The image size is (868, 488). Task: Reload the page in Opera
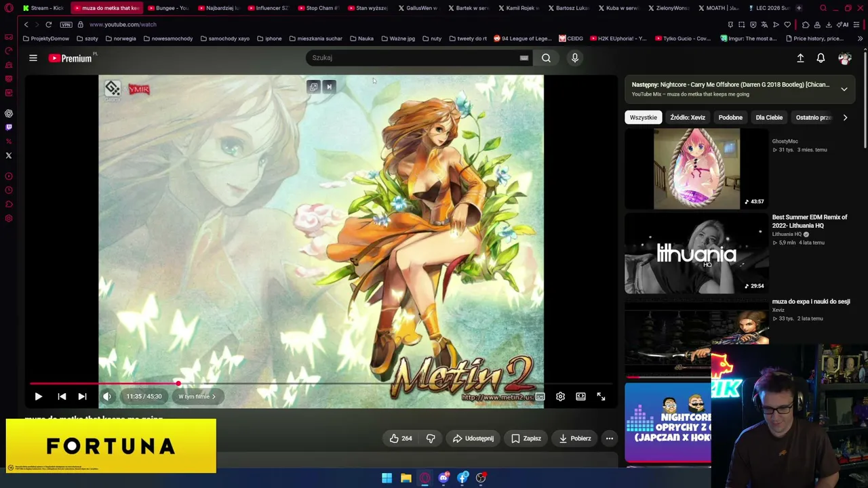pyautogui.click(x=49, y=24)
